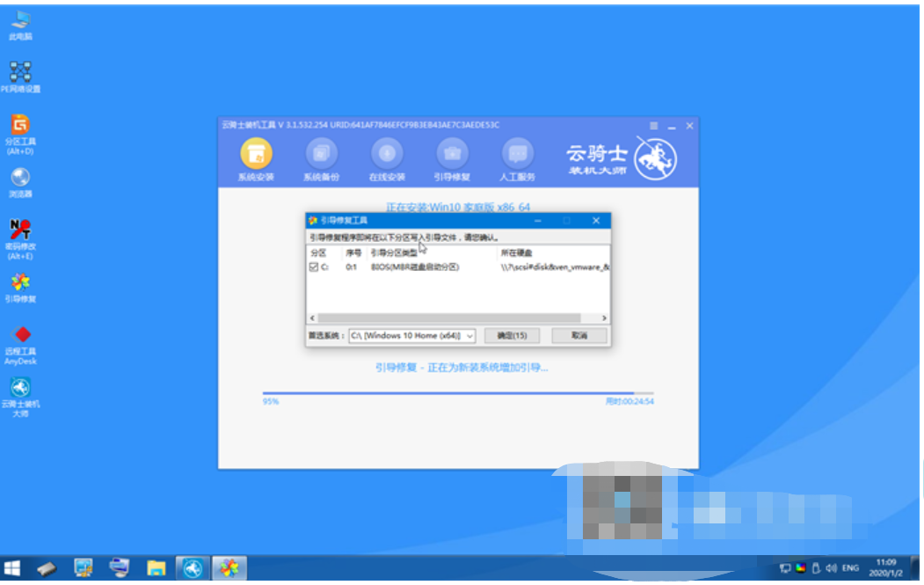Click the ENG input language indicator
924x585 pixels.
[x=850, y=568]
